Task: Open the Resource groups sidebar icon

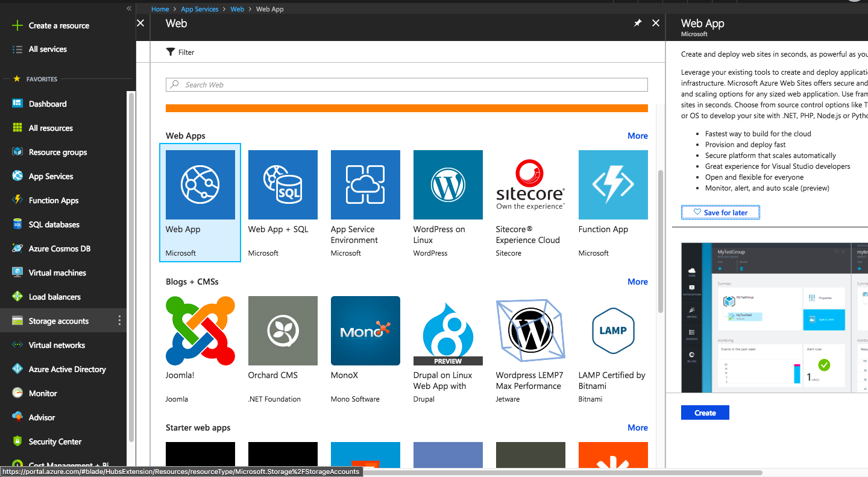Action: click(x=17, y=152)
